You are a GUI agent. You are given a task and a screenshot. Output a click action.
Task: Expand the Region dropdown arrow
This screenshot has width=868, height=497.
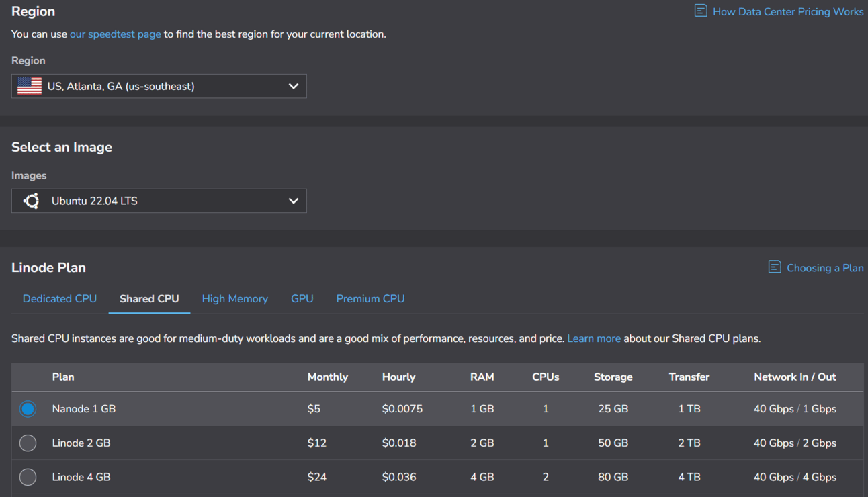click(293, 86)
